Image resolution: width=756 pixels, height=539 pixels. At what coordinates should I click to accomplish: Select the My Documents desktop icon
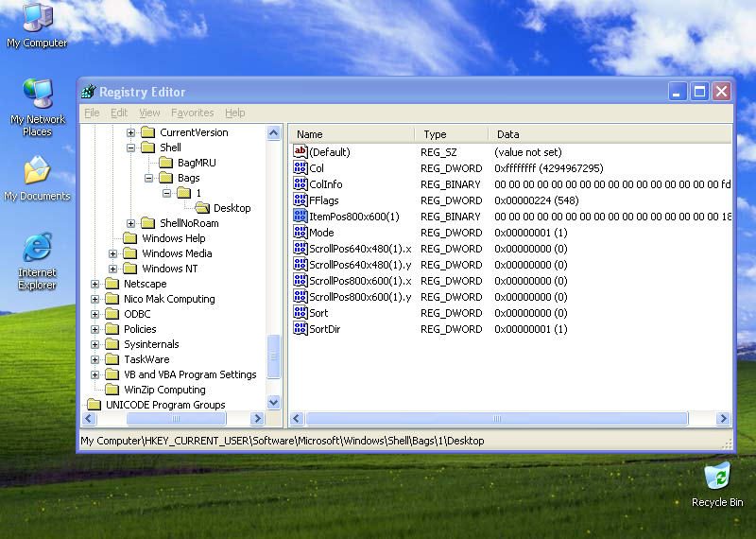click(x=37, y=178)
